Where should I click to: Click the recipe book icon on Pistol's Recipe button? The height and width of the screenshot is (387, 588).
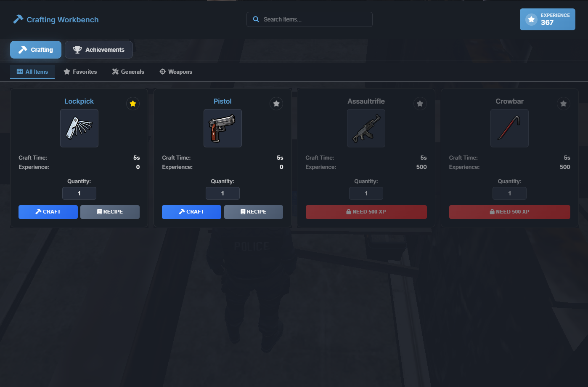click(242, 212)
